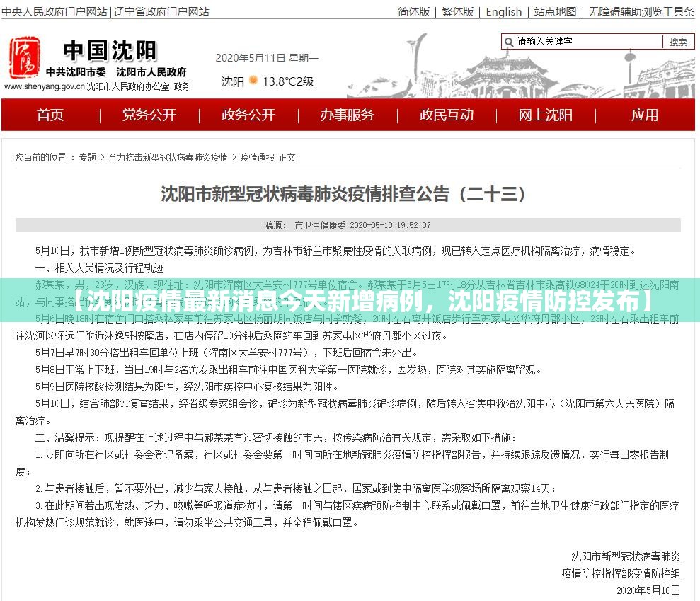Click the heading 一、相关人员情况及行程轨迹

[100, 268]
